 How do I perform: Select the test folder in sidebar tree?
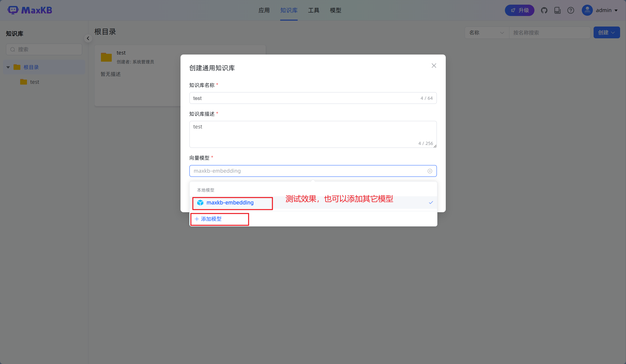point(35,82)
